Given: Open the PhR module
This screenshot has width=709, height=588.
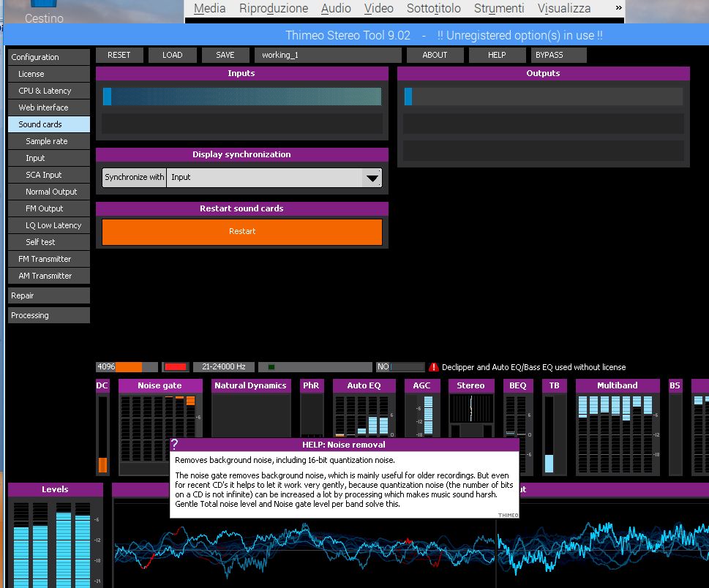Looking at the screenshot, I should 311,385.
